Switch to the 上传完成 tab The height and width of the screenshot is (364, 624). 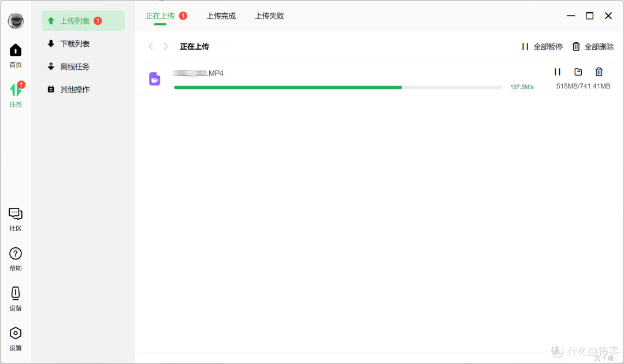click(221, 16)
